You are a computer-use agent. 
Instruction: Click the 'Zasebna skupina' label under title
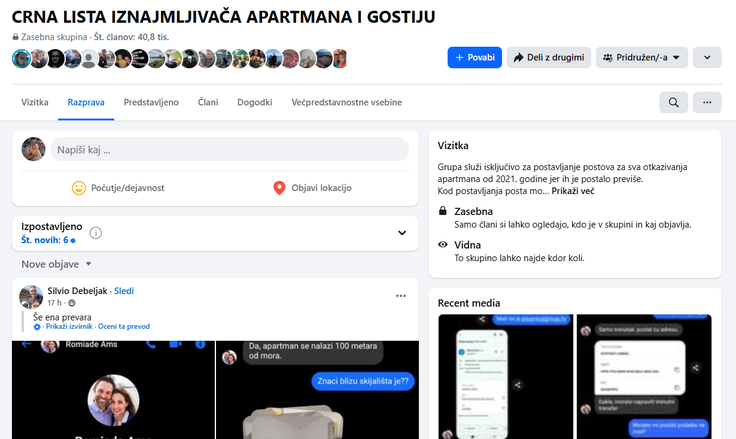[x=54, y=37]
